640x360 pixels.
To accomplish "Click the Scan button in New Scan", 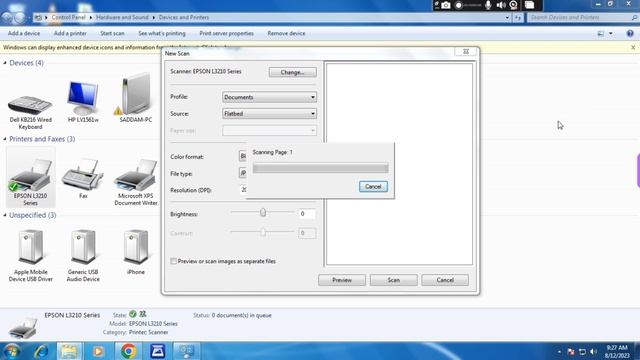I will [393, 280].
